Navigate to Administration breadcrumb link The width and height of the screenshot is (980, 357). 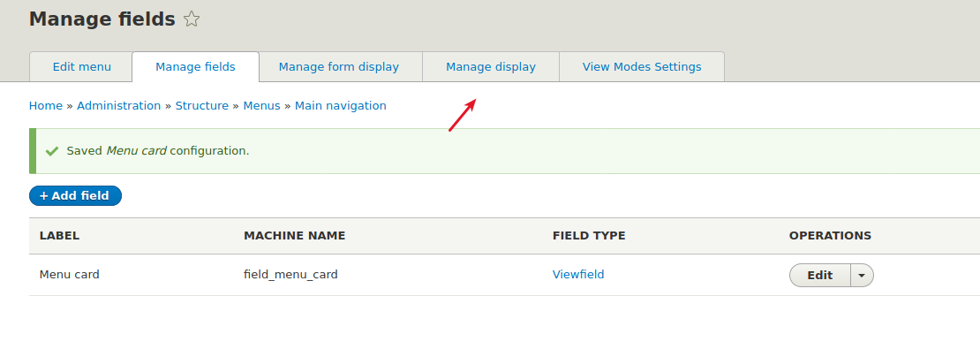pos(119,106)
